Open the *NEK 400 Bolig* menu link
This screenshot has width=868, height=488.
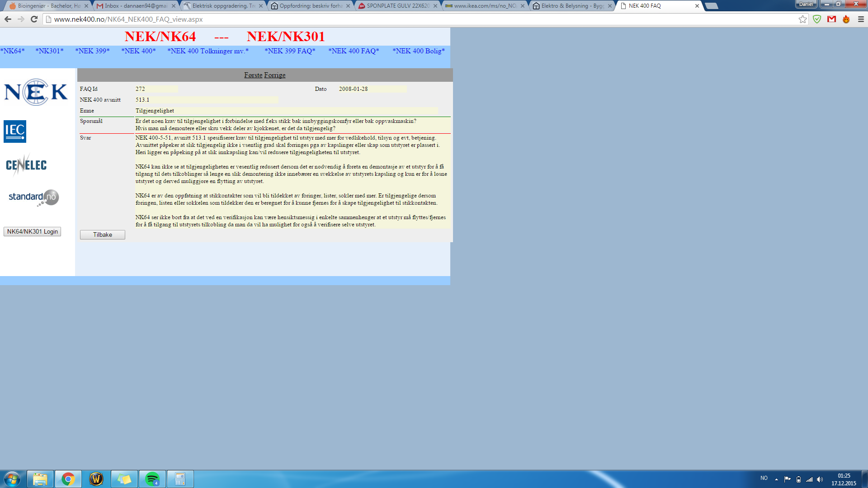tap(418, 51)
